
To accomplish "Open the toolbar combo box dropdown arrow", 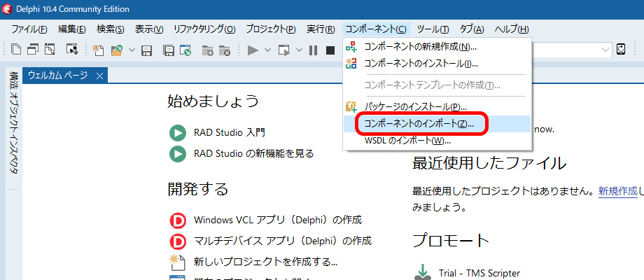I will pyautogui.click(x=605, y=50).
